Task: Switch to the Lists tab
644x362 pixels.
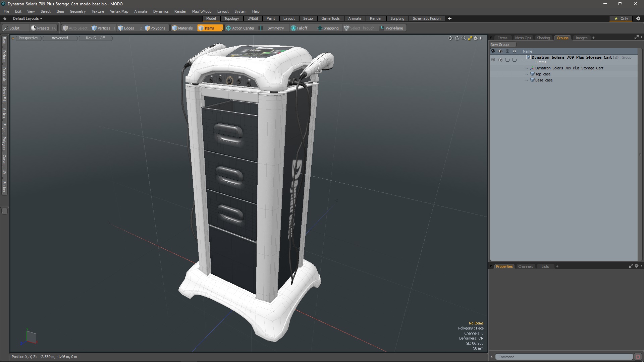Action: [545, 266]
